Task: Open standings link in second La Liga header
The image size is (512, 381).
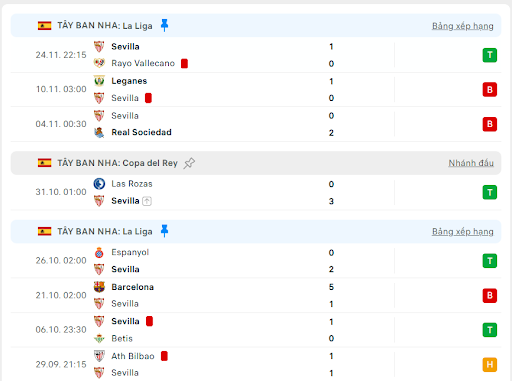Action: click(463, 231)
